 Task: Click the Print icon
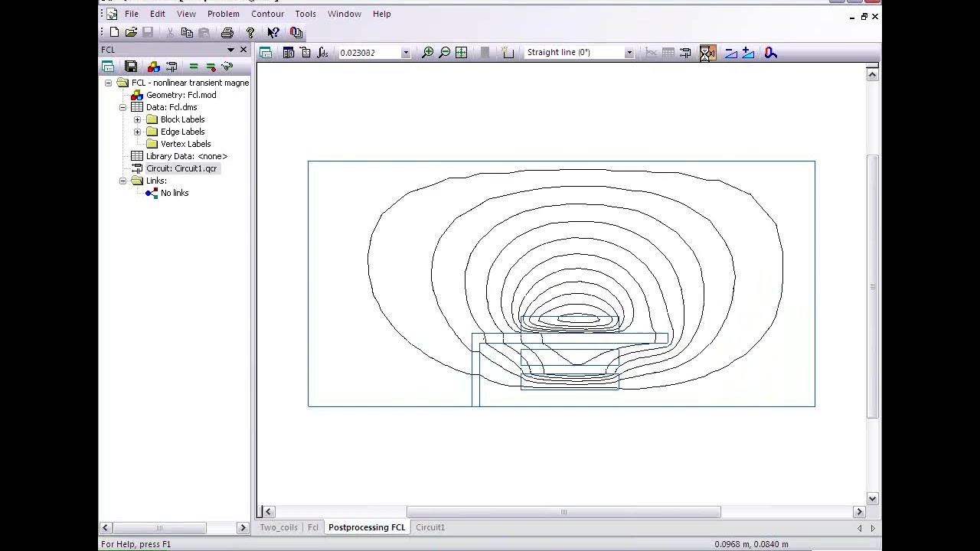click(227, 32)
